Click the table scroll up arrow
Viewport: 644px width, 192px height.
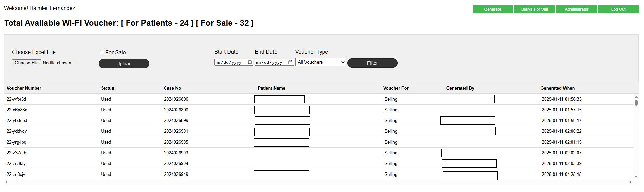tap(636, 97)
